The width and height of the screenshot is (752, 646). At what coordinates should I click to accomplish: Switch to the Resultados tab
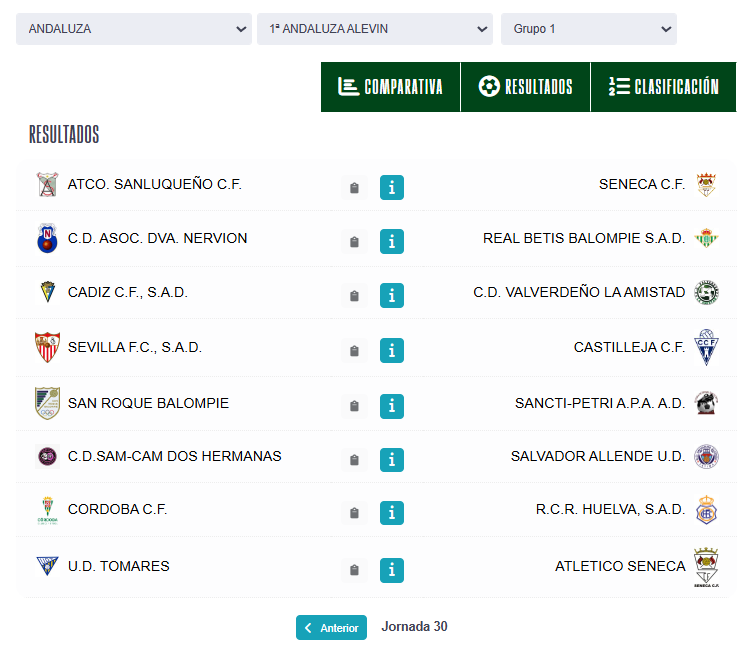coord(526,87)
